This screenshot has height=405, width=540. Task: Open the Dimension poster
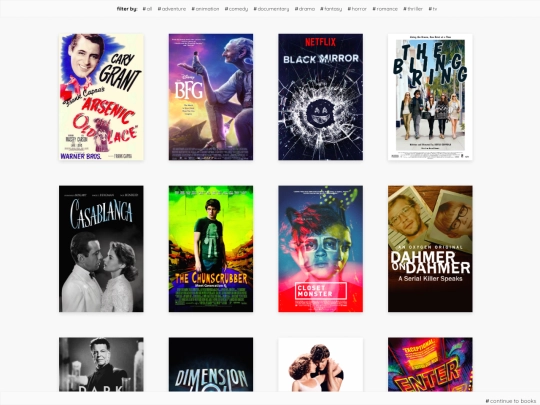pos(211,364)
